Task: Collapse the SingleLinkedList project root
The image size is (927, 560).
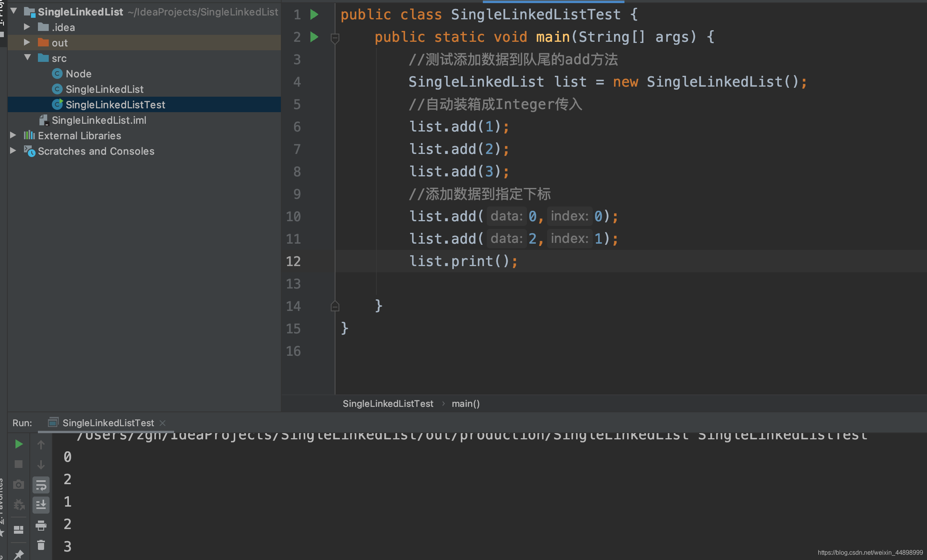Action: (x=14, y=11)
